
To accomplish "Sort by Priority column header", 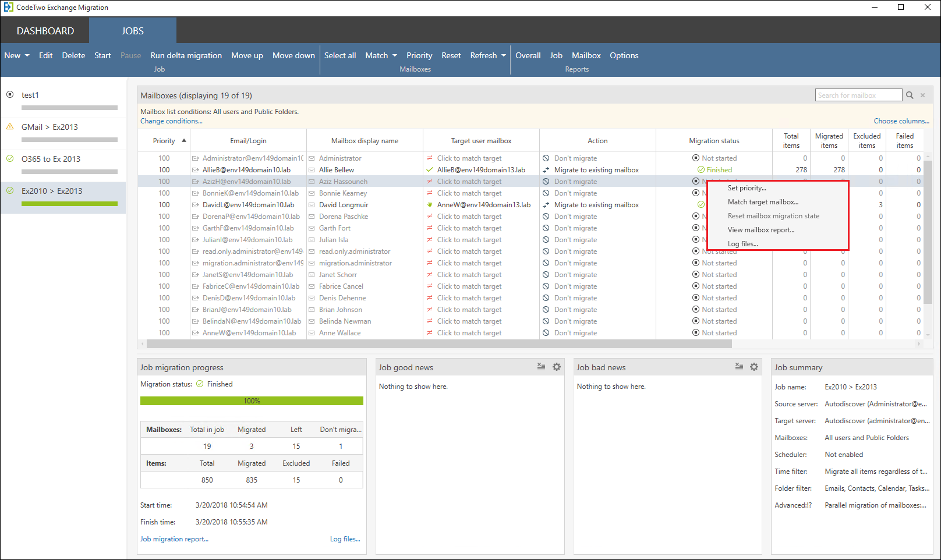I will 164,141.
